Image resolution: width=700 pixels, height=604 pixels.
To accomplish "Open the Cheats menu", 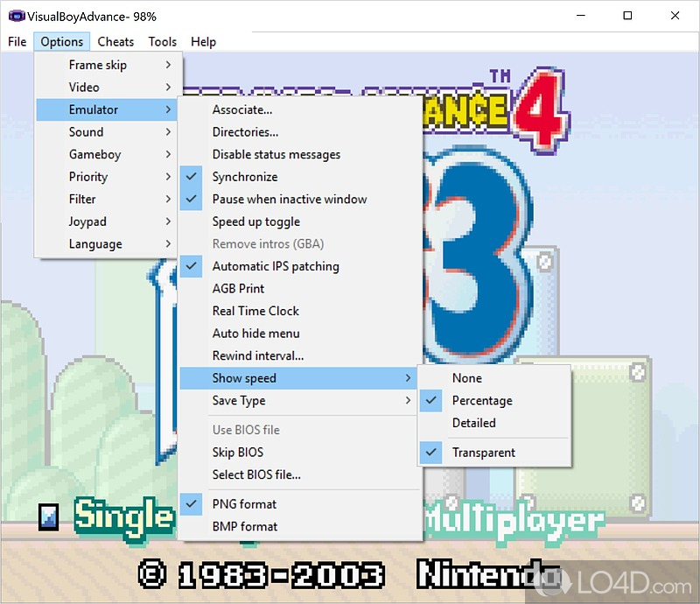I will pyautogui.click(x=115, y=41).
